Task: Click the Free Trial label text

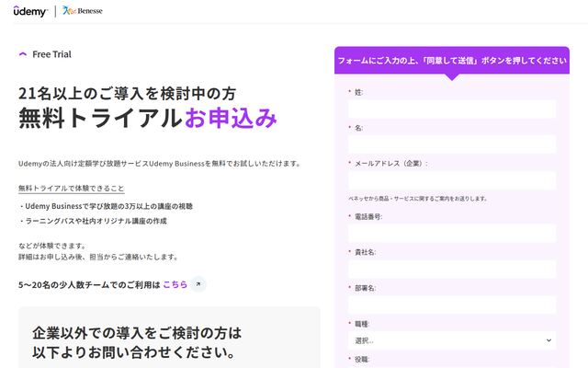Action: point(51,54)
